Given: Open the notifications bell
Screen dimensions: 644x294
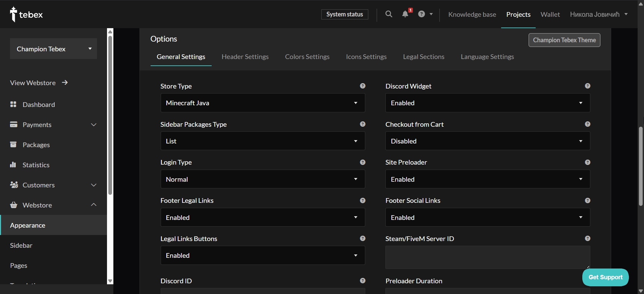Looking at the screenshot, I should [x=405, y=14].
